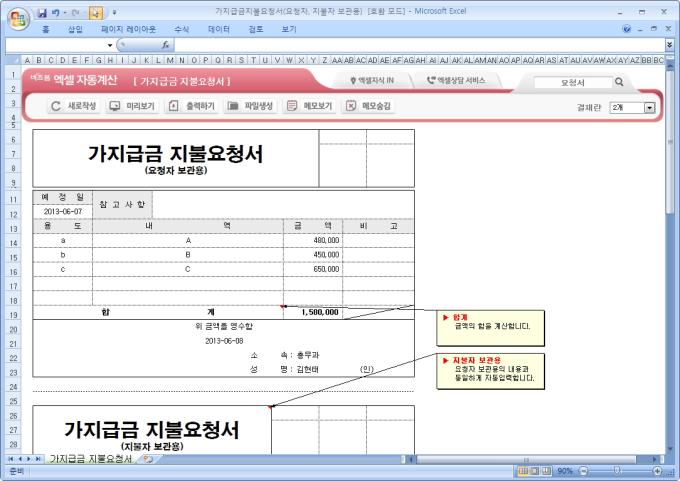Click the Office button orb
This screenshot has height=481, width=680.
(18, 18)
